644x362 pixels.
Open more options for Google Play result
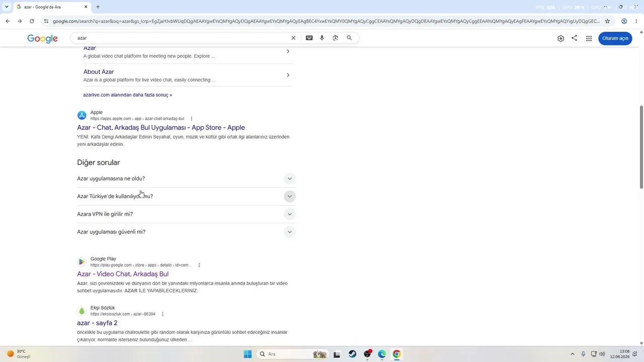pyautogui.click(x=199, y=265)
